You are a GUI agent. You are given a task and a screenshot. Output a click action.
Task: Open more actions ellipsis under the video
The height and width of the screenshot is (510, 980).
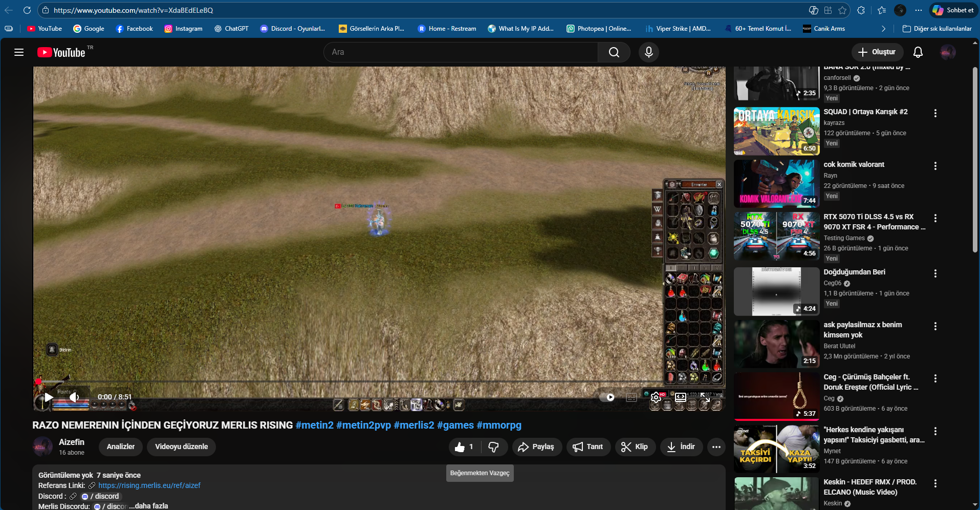pos(716,447)
